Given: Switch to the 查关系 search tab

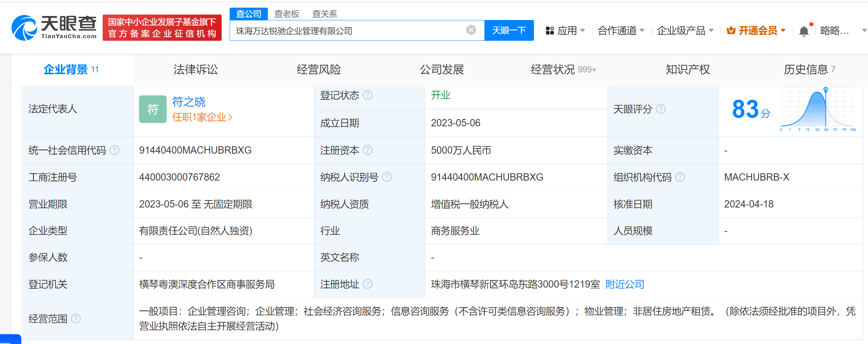Looking at the screenshot, I should (325, 14).
